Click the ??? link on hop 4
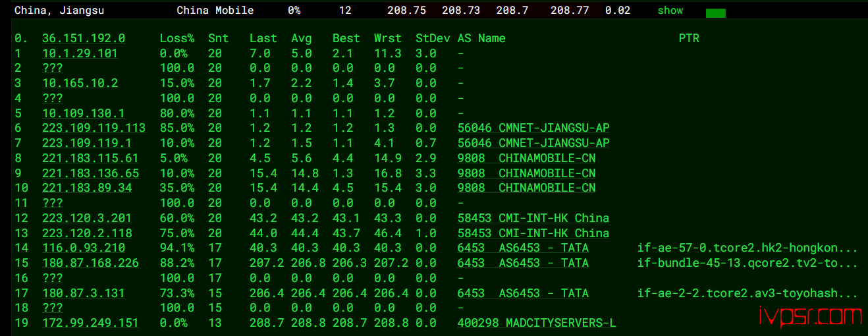This screenshot has width=868, height=336. 52,98
